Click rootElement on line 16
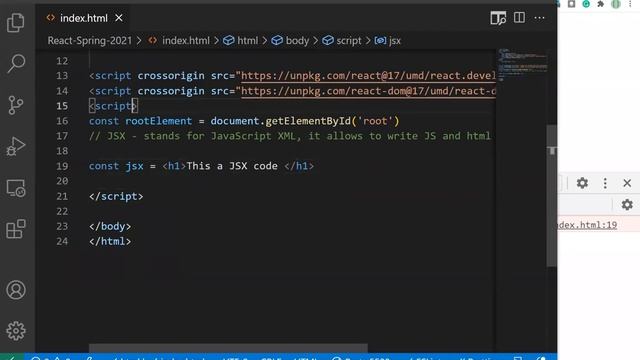This screenshot has width=640, height=360. (x=158, y=121)
